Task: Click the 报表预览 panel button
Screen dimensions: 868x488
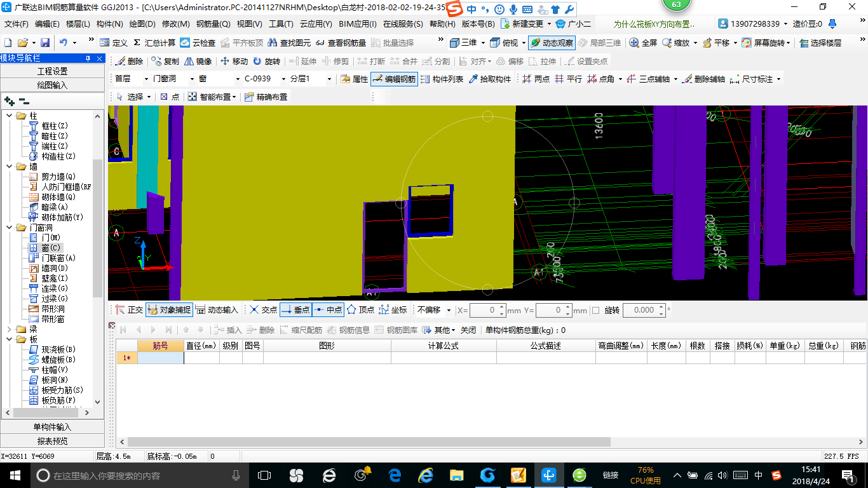Action: (x=52, y=441)
